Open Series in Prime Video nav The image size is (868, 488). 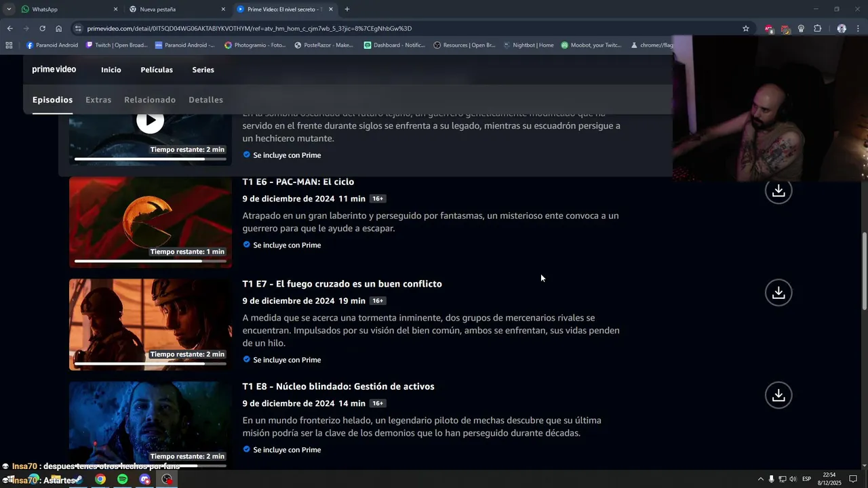[203, 70]
